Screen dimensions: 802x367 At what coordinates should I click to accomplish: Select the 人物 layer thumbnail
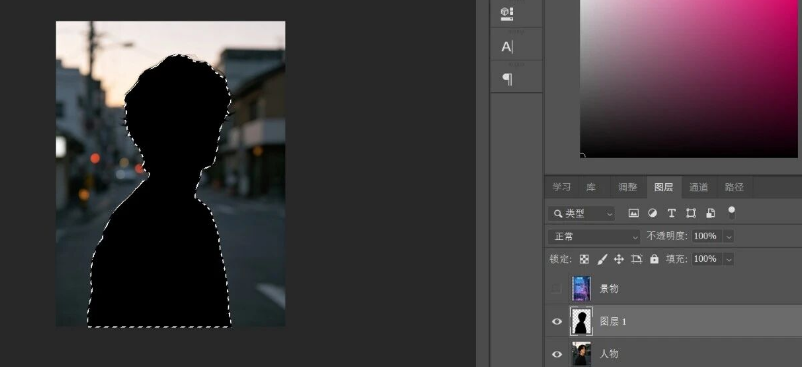582,354
